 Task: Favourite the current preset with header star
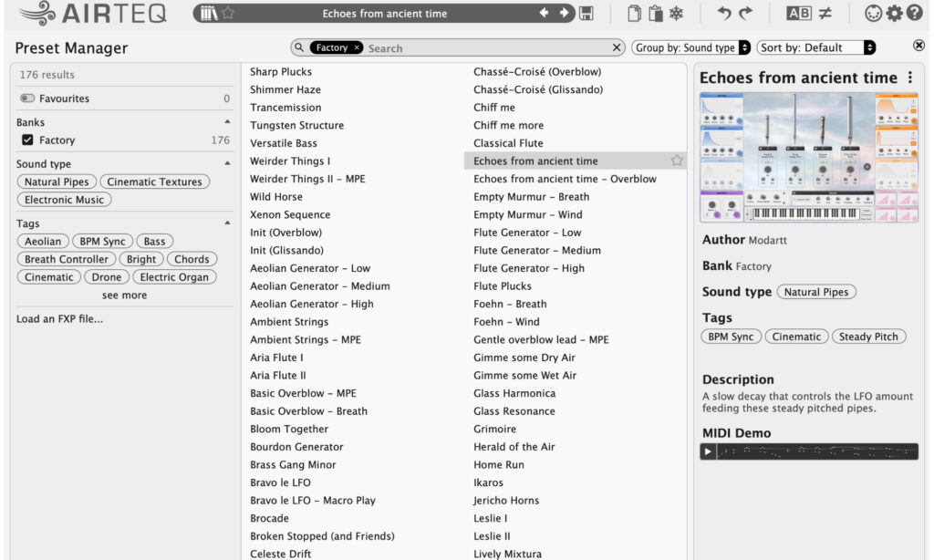click(228, 13)
